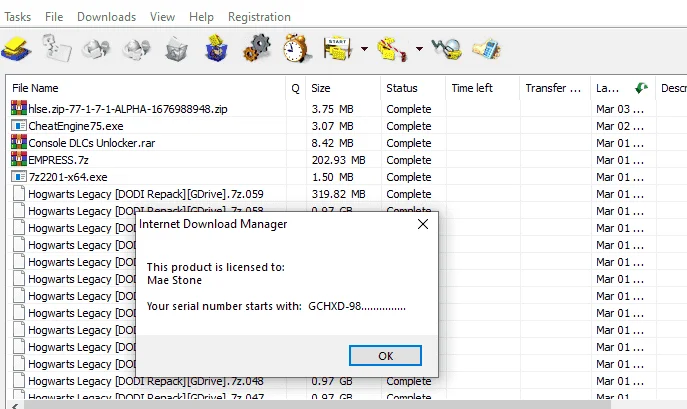Click the archive icon beside Console DLCs Unlocker.rar

[x=19, y=142]
